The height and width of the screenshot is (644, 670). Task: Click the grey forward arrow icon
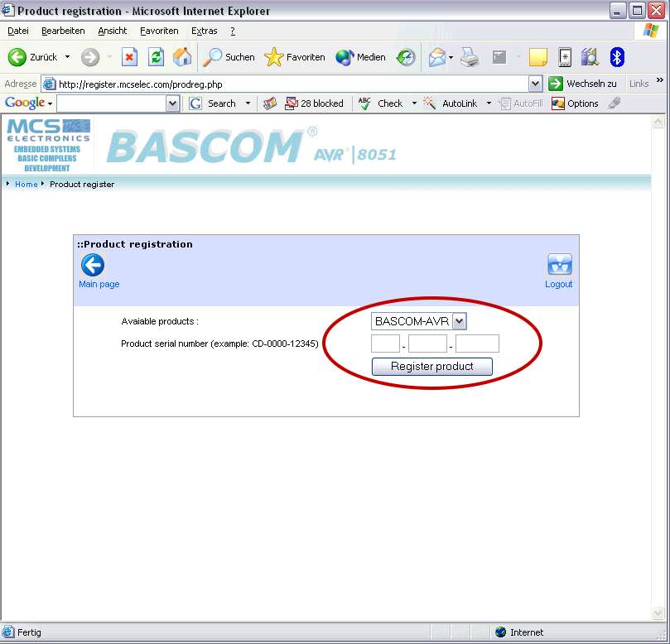(x=90, y=57)
